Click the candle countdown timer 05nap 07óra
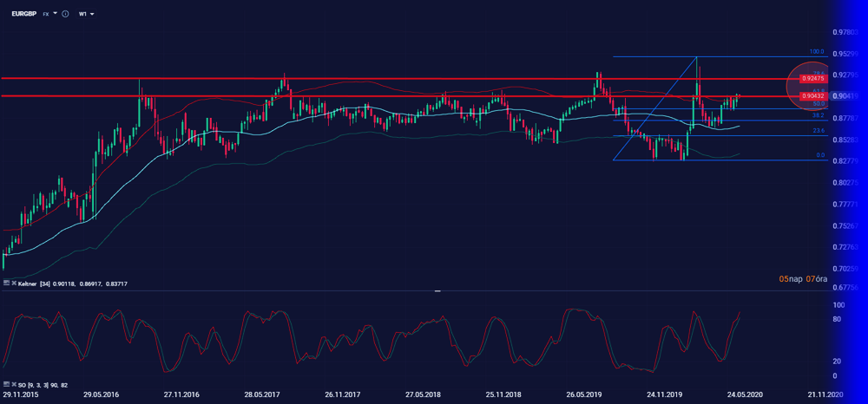Image resolution: width=868 pixels, height=404 pixels. point(802,278)
